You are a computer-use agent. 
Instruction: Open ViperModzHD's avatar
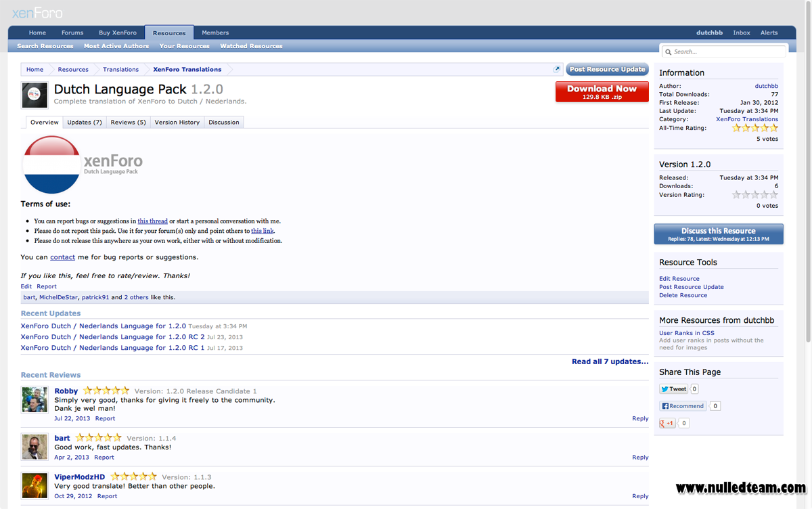point(35,486)
